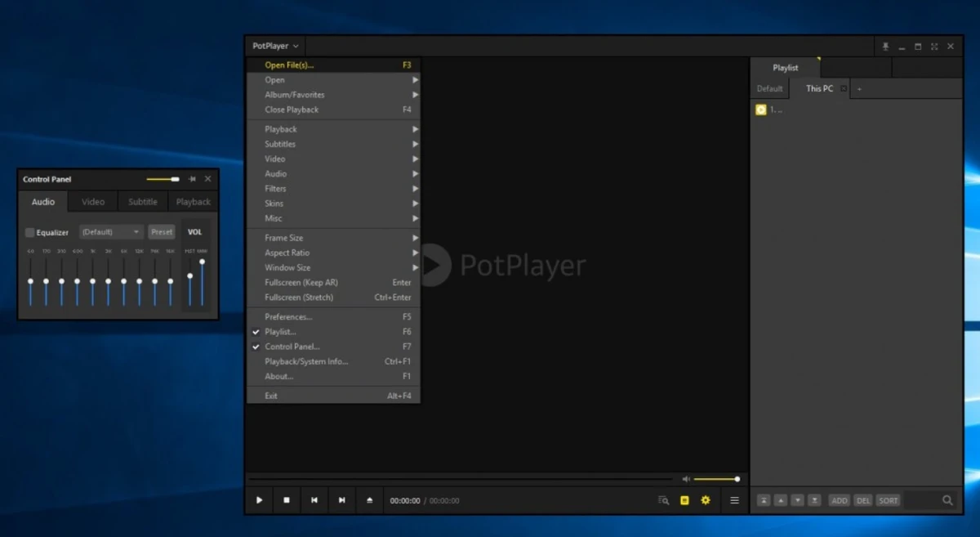980x537 pixels.
Task: Pin the PotPlayer window on top
Action: tap(886, 47)
